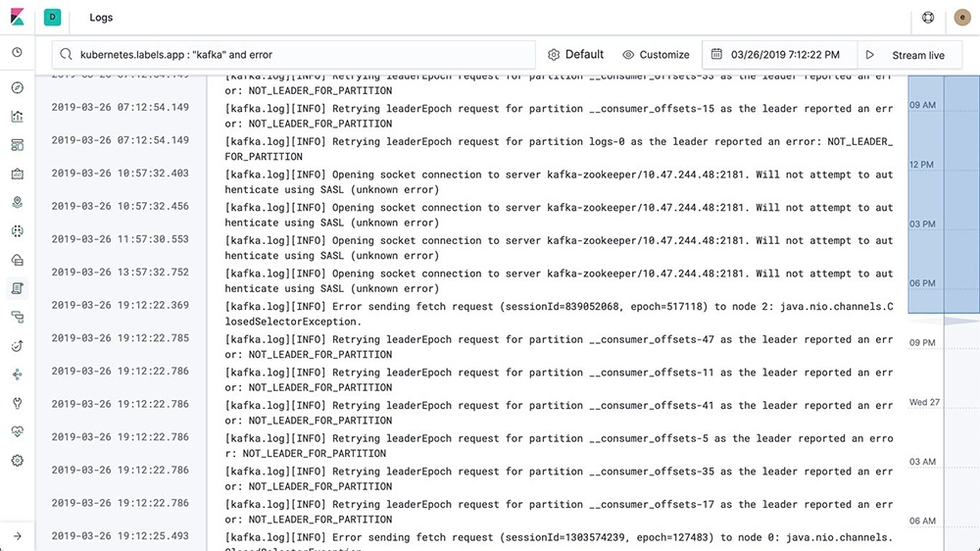Open Dev Tools wrench icon in sidebar

17,403
